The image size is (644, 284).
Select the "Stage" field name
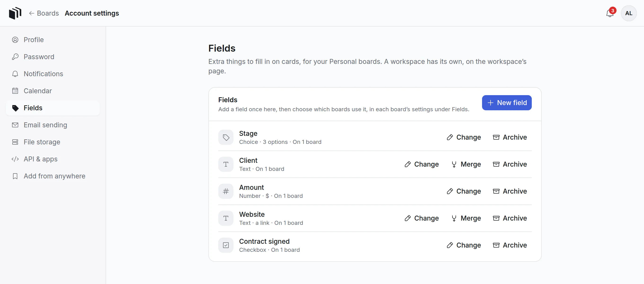coord(248,133)
